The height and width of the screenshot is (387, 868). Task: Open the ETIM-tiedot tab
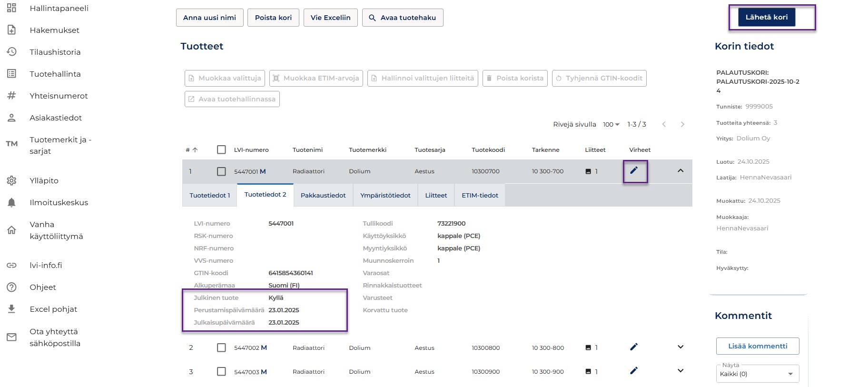pyautogui.click(x=480, y=195)
